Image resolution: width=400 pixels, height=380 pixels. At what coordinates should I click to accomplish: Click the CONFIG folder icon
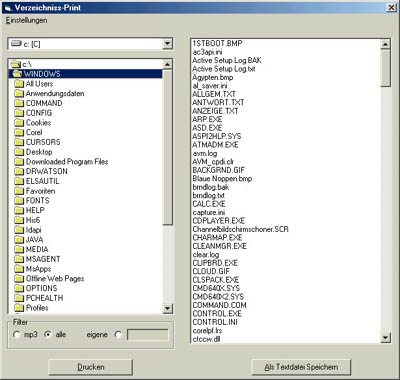point(19,113)
